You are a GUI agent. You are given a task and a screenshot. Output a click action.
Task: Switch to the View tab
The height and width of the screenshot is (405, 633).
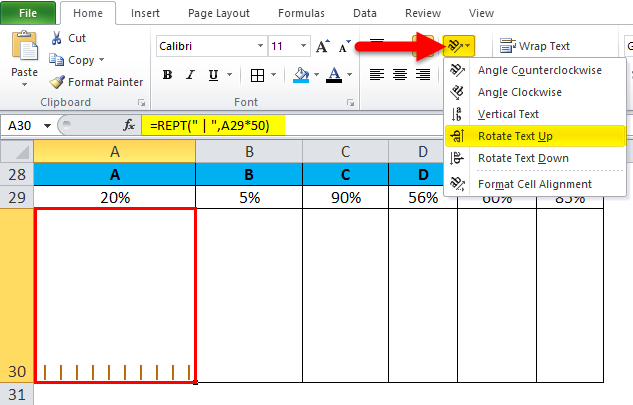(x=481, y=13)
